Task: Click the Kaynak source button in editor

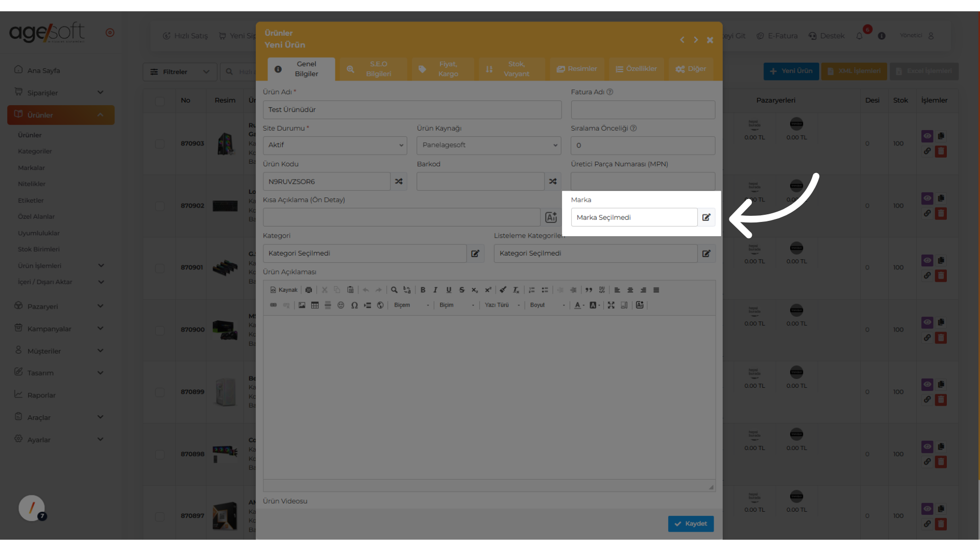Action: 284,290
